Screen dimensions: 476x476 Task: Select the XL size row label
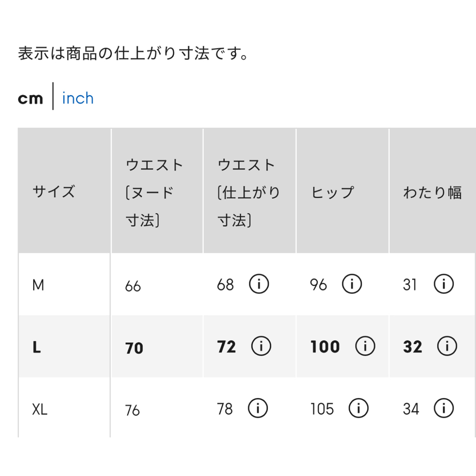40,409
